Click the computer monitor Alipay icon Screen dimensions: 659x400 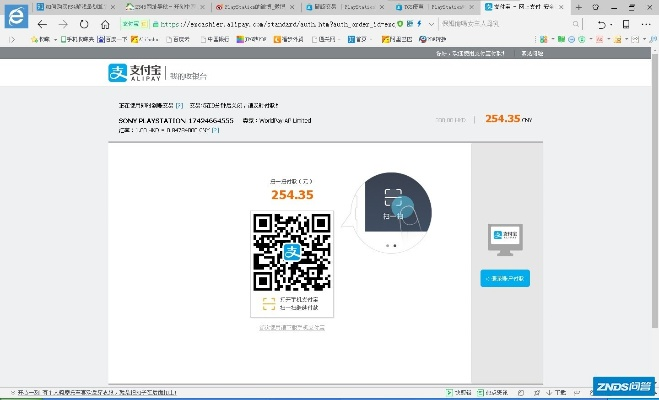pos(507,240)
